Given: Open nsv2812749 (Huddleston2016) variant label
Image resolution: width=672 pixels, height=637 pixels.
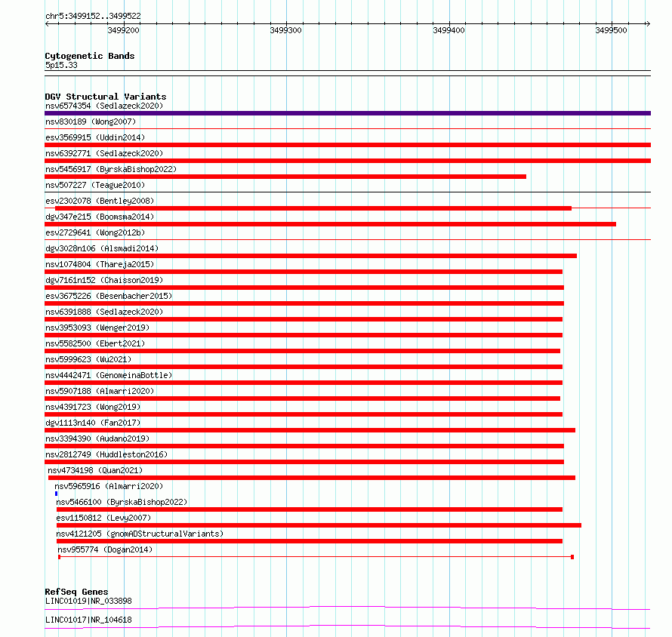Looking at the screenshot, I should click(x=106, y=454).
